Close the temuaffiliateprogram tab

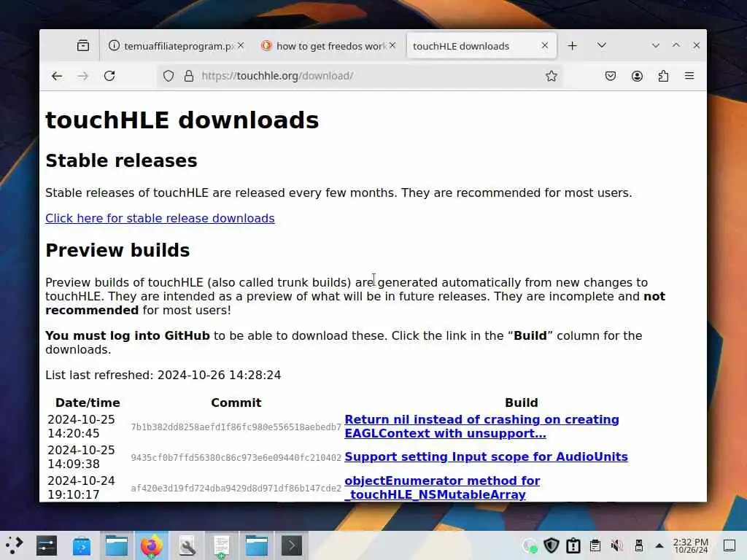[x=241, y=45]
